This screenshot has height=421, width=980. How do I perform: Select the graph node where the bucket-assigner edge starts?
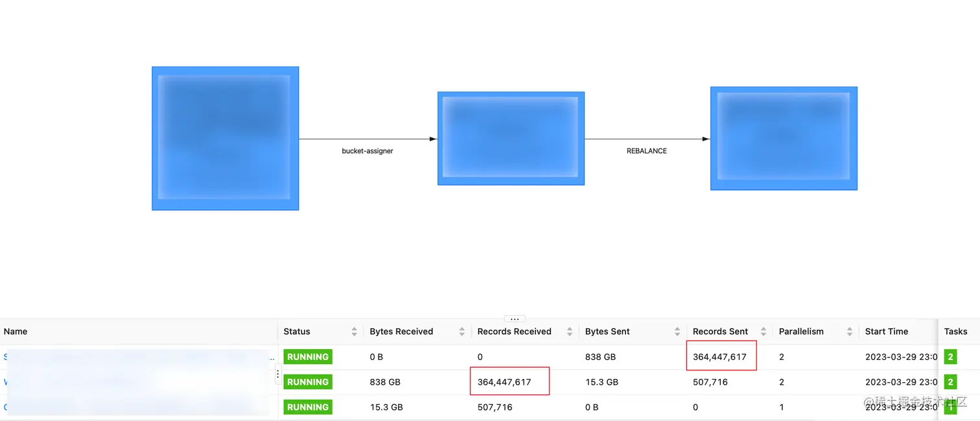tap(225, 138)
